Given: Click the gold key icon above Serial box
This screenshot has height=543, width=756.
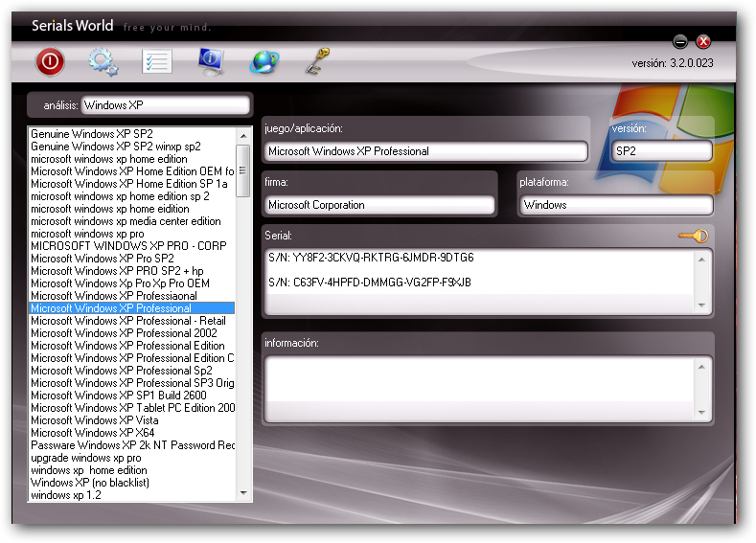Looking at the screenshot, I should coord(692,236).
